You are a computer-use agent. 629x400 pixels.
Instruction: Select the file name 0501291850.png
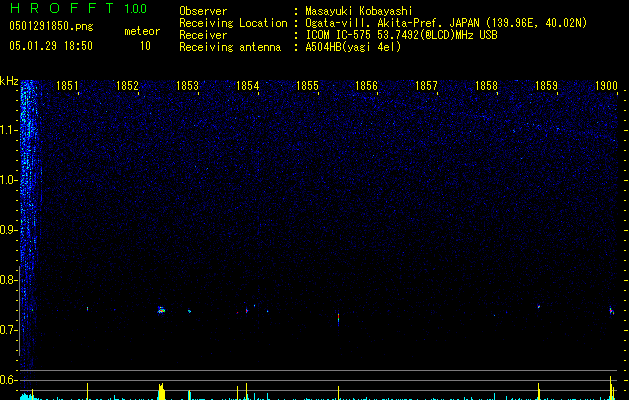(x=51, y=26)
